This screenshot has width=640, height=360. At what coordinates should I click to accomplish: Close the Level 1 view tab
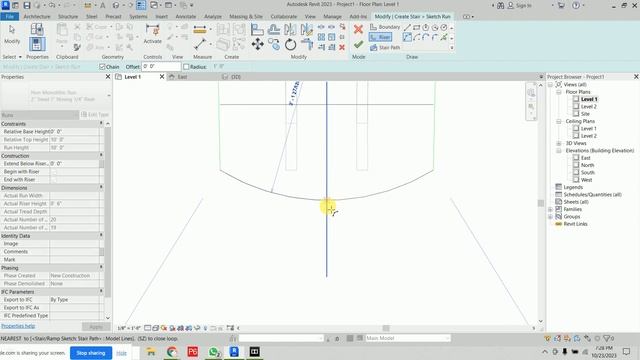162,77
